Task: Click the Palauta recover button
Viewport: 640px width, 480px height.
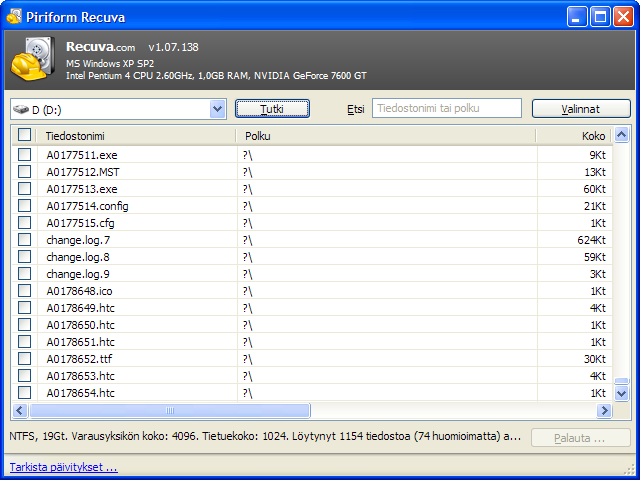Action: click(580, 438)
